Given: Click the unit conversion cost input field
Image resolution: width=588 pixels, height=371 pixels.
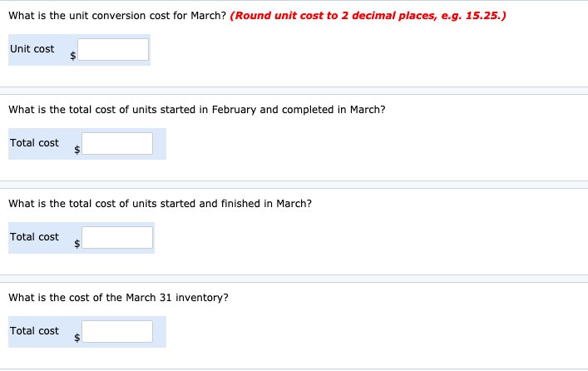Looking at the screenshot, I should (114, 50).
